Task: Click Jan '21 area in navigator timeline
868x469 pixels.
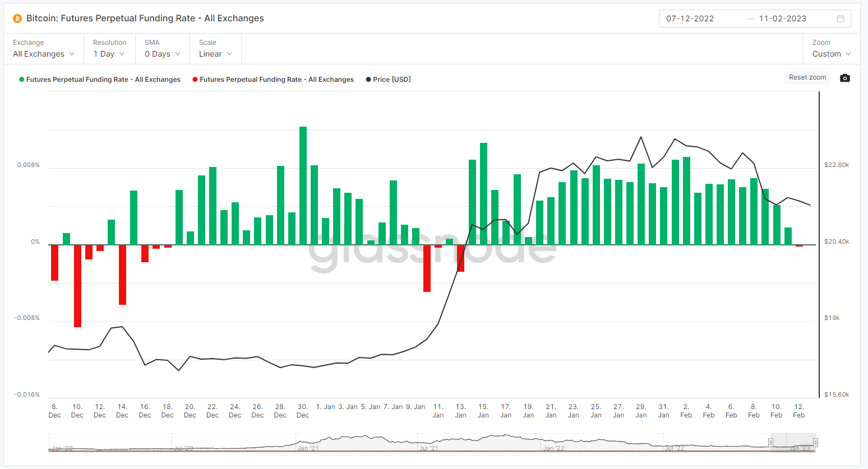Action: (307, 448)
